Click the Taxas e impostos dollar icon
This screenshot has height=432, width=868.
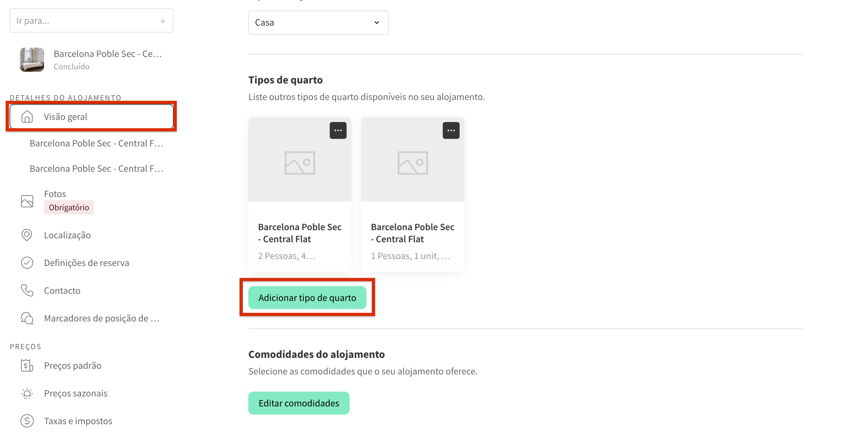(x=27, y=421)
